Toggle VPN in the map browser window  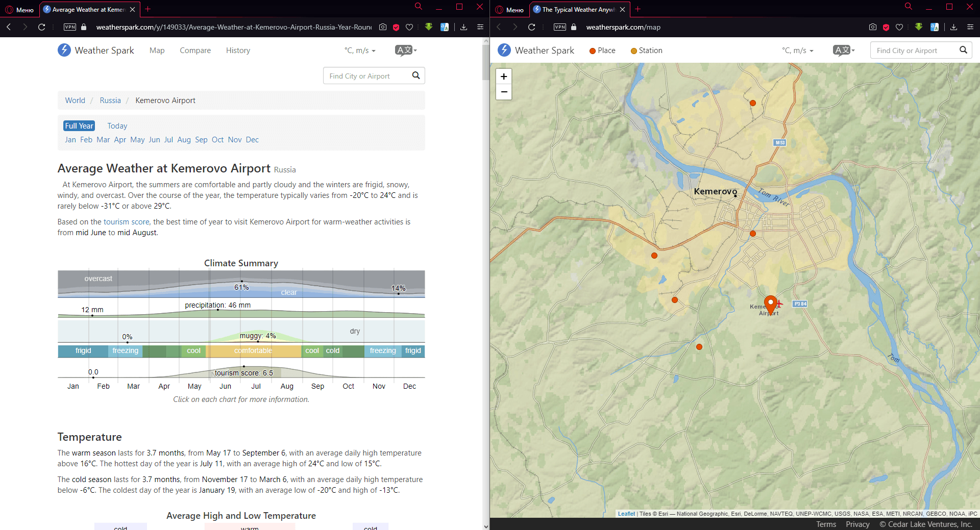tap(560, 27)
